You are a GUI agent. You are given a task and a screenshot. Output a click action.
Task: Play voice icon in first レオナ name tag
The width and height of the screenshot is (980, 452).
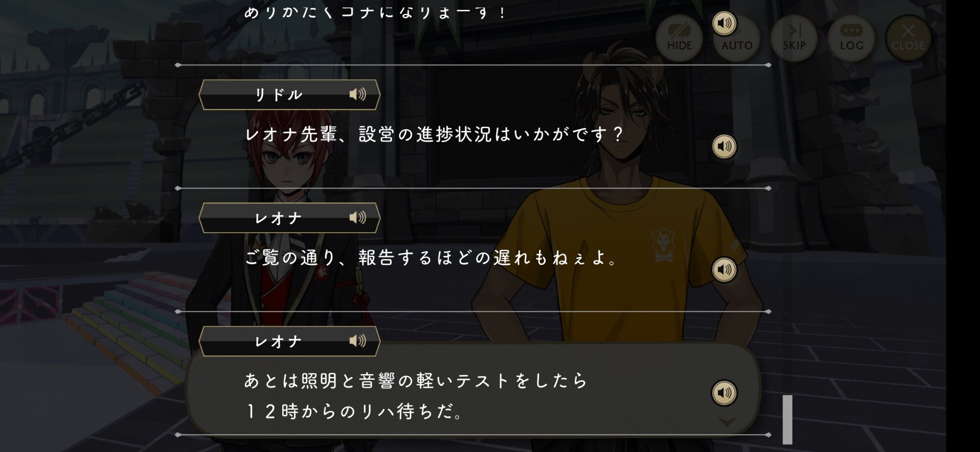[358, 217]
